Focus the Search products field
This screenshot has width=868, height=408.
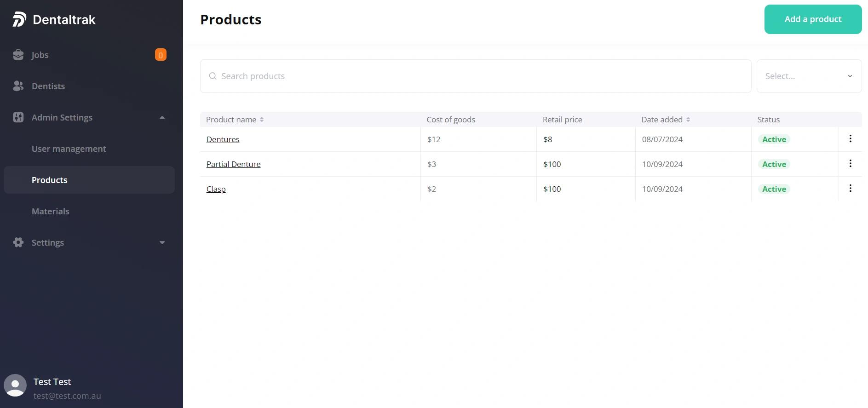click(x=476, y=76)
